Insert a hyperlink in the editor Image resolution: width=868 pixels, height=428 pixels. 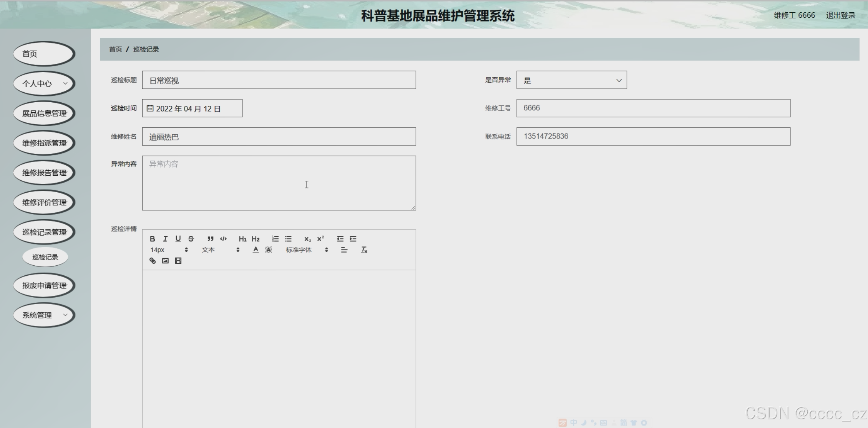tap(153, 261)
